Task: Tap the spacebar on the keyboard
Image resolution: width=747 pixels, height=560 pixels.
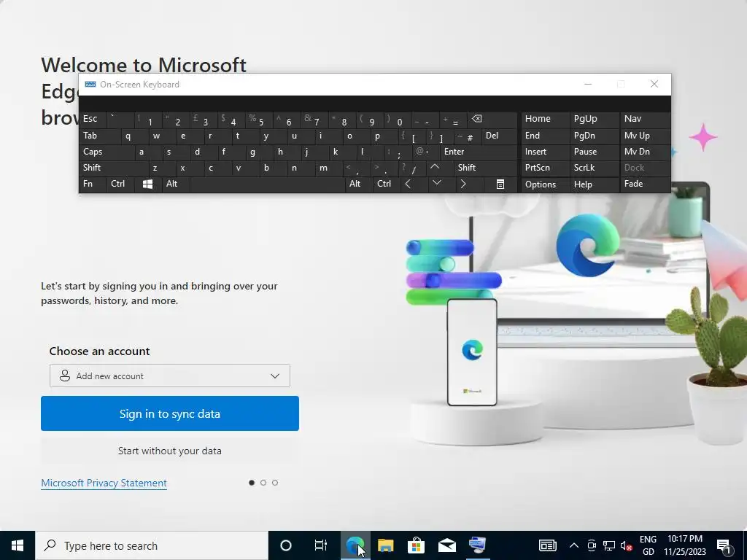Action: pos(267,184)
